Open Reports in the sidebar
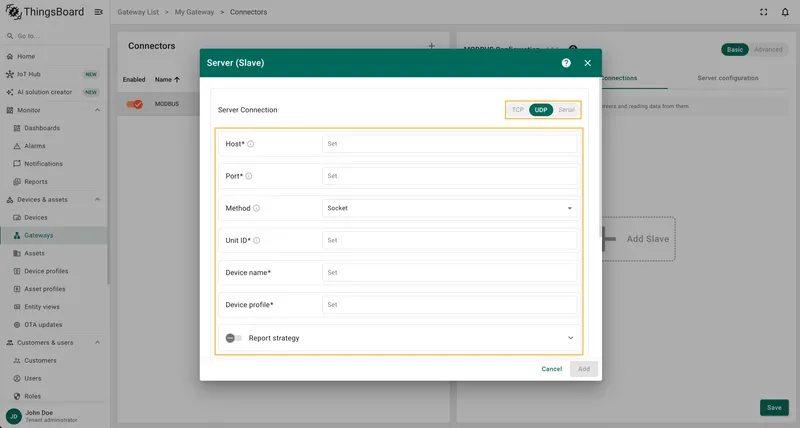 54,182
